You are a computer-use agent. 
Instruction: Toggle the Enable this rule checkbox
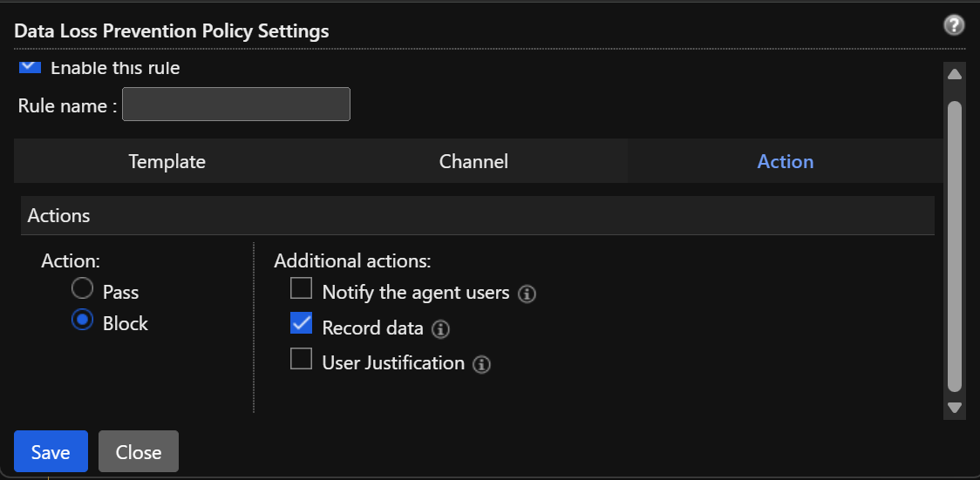pyautogui.click(x=30, y=67)
